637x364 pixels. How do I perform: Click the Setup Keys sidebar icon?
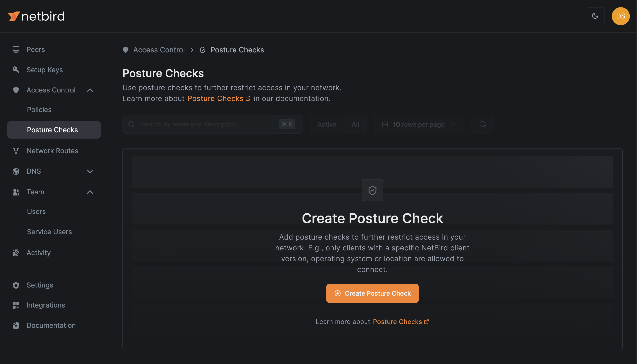(16, 70)
